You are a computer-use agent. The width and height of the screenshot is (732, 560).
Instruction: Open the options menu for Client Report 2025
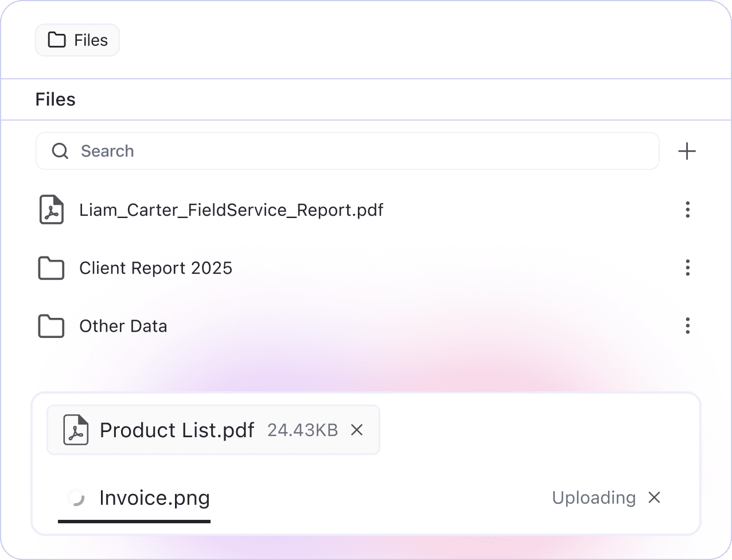coord(687,268)
